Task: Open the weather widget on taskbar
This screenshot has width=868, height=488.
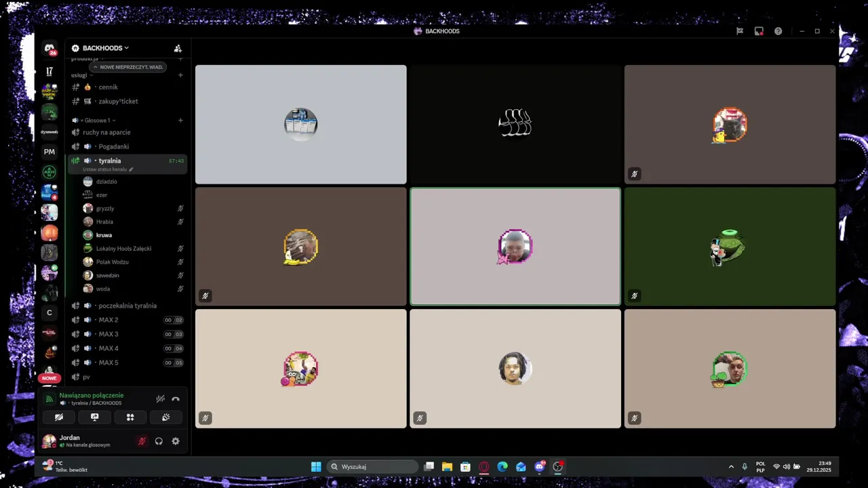Action: [x=66, y=466]
